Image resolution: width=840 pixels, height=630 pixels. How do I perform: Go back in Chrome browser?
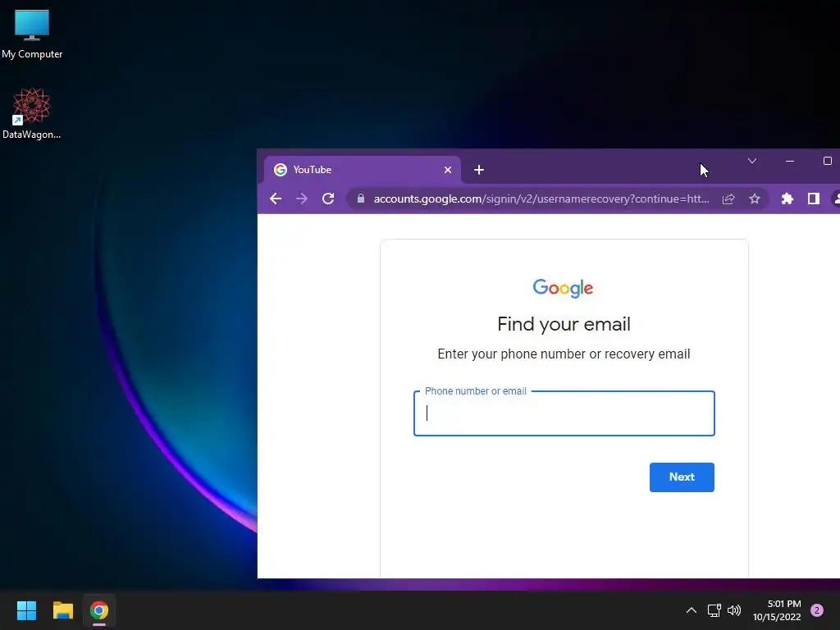(276, 199)
